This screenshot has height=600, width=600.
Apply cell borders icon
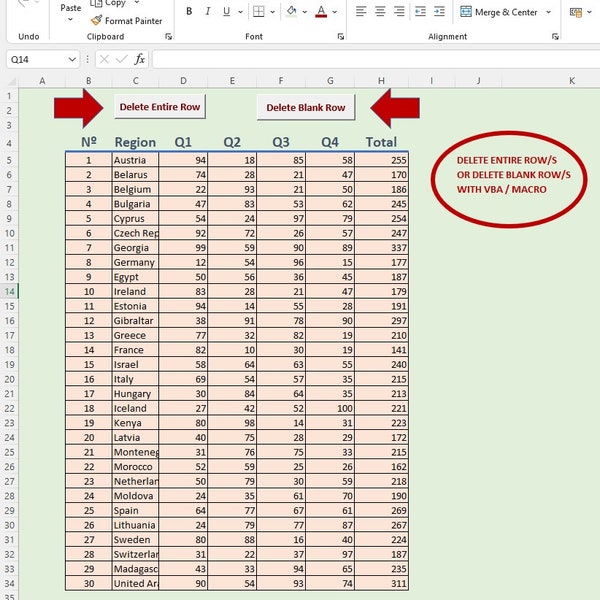pyautogui.click(x=259, y=12)
